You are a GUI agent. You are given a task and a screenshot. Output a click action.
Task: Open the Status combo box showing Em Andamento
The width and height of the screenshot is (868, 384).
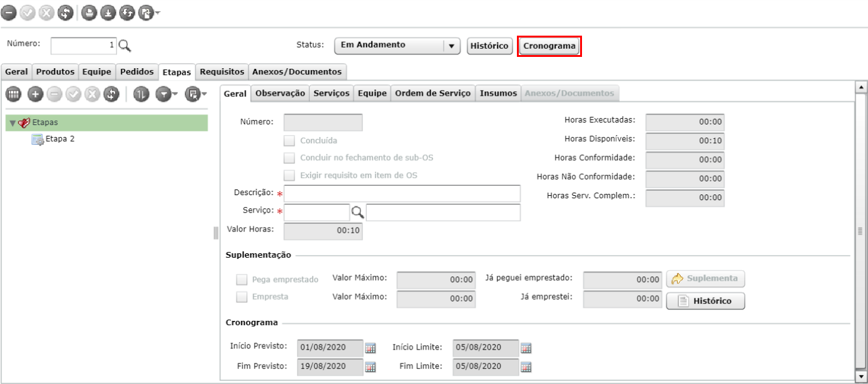coord(397,46)
